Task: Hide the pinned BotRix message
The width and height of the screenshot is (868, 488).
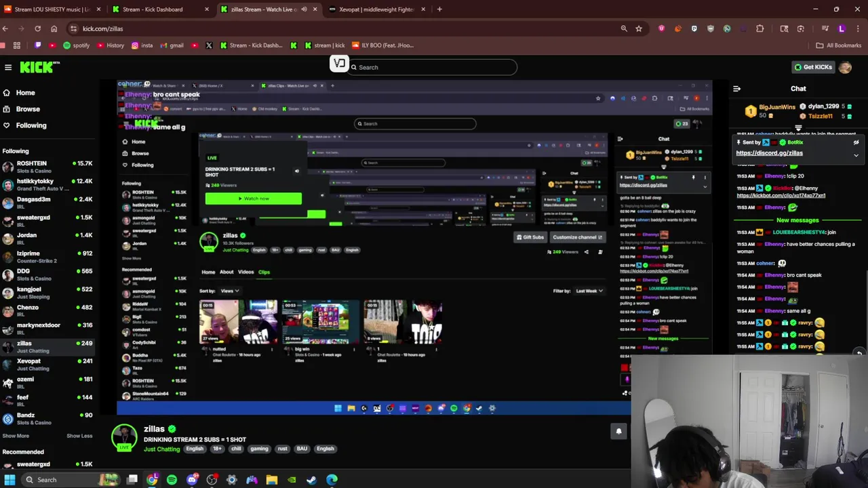Action: coord(856,142)
